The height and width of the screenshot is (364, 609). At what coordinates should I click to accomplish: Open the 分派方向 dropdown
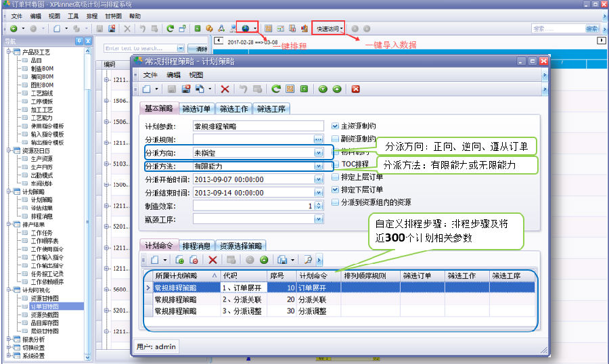318,152
